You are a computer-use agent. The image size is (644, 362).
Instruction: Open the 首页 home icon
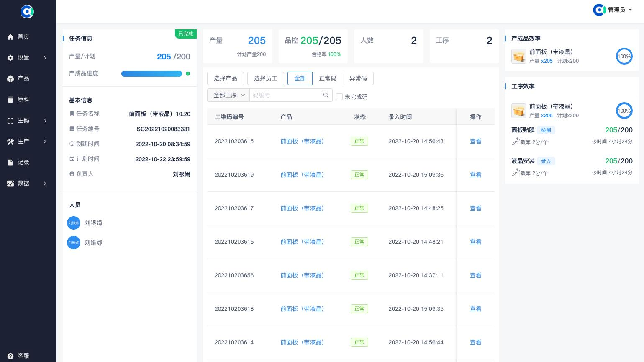[x=10, y=37]
